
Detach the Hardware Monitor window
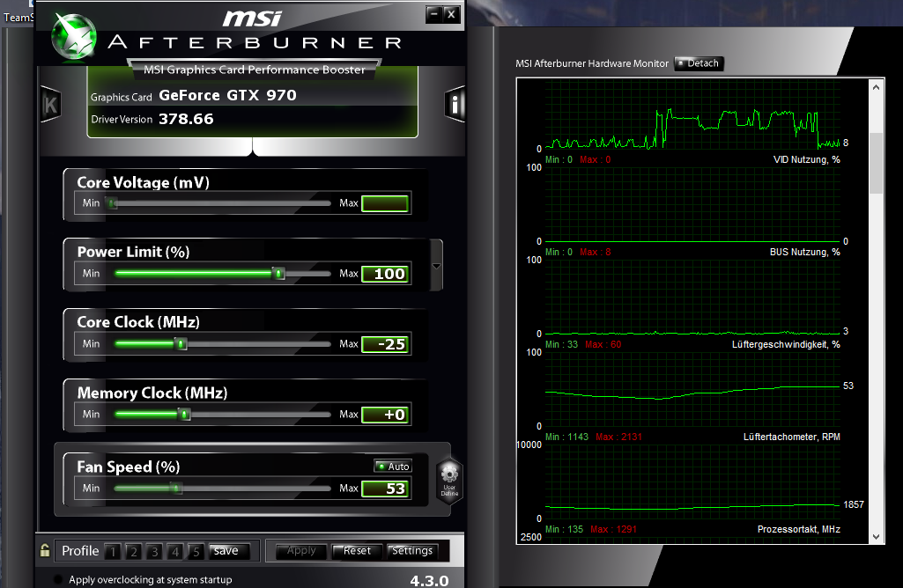(698, 63)
